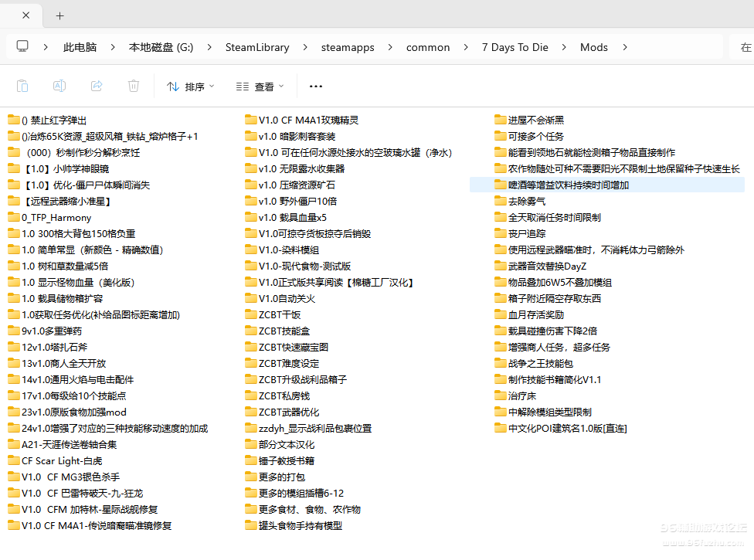
Task: Click the share icon in toolbar
Action: click(97, 87)
